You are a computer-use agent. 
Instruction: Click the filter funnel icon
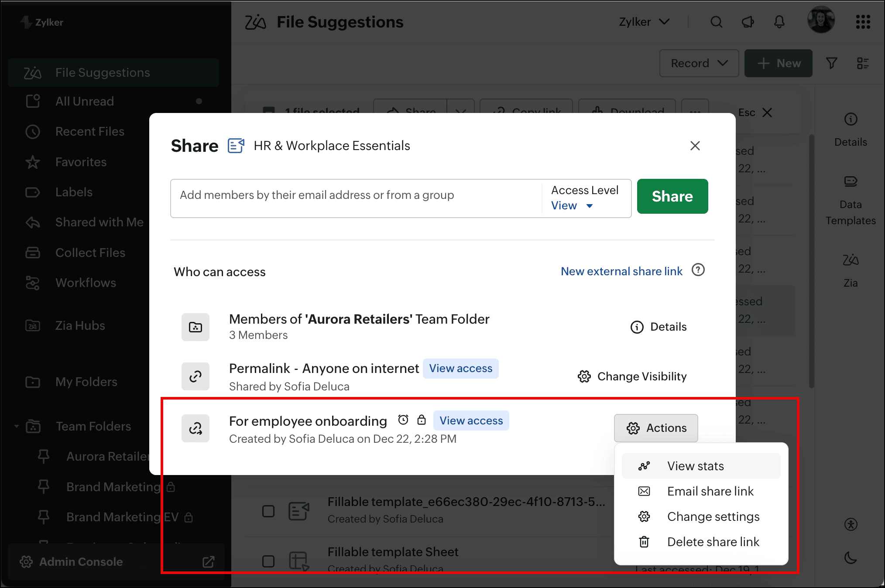[831, 64]
